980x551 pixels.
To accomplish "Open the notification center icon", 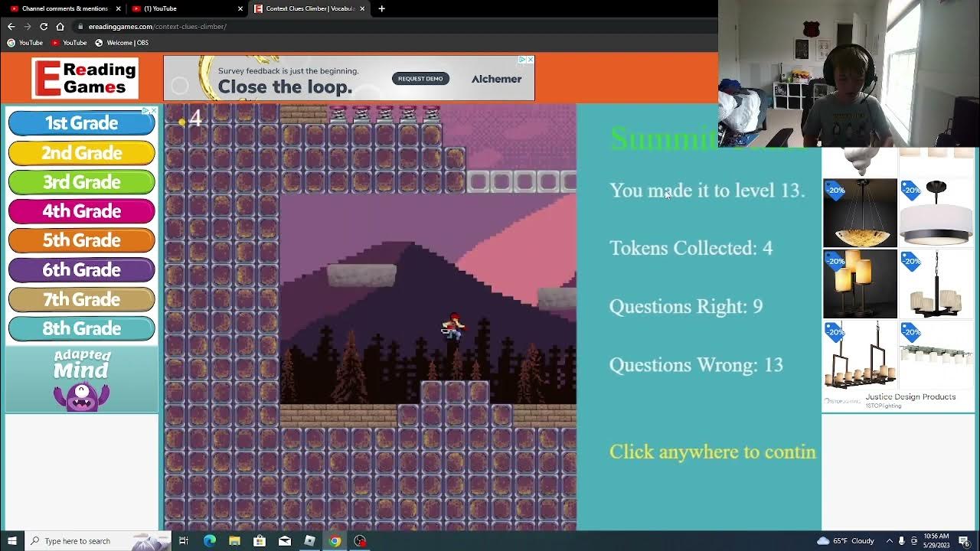I will tap(965, 541).
